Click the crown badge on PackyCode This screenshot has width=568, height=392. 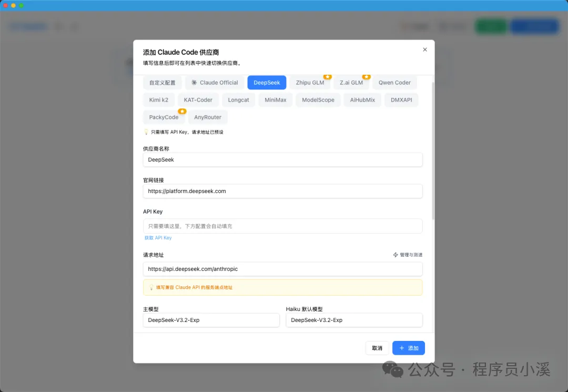coord(181,111)
